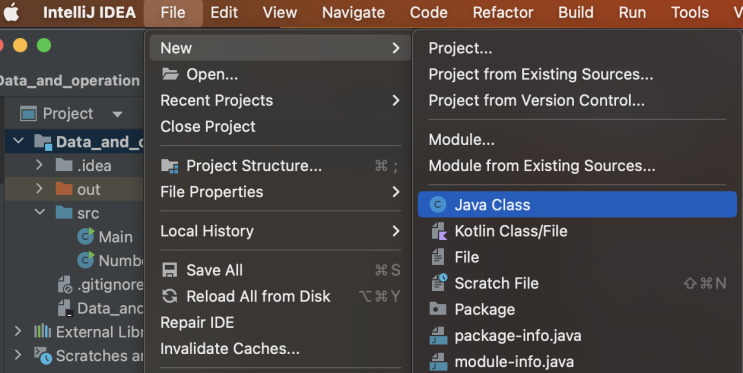Click the File document icon
Image resolution: width=743 pixels, height=373 pixels.
[x=438, y=257]
